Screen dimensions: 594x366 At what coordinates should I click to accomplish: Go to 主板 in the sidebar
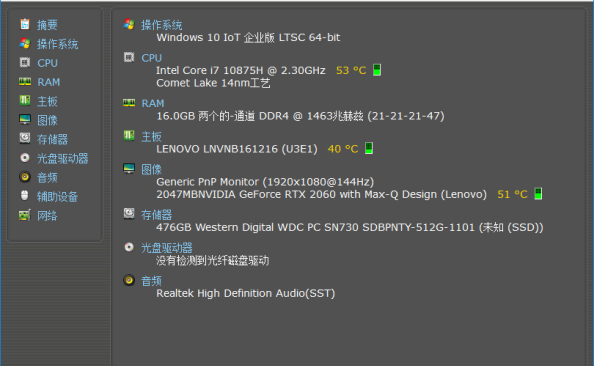point(47,101)
